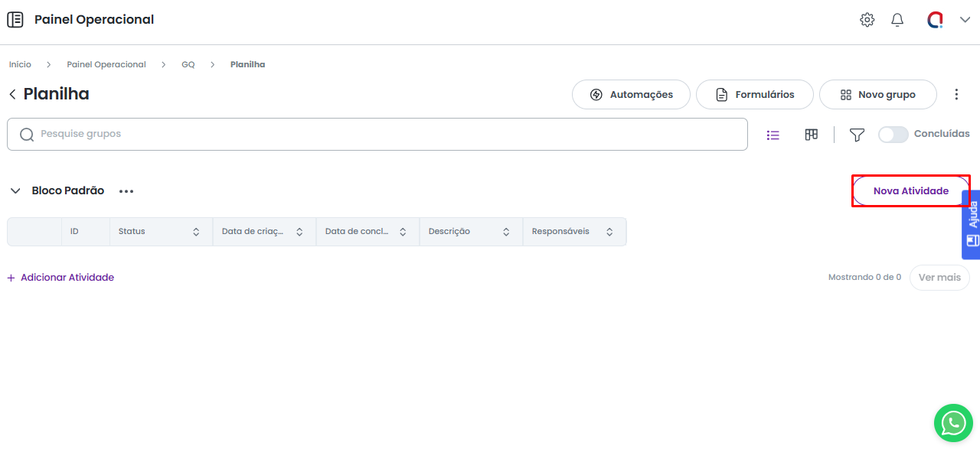Toggle the sidebar panel icon
The image size is (980, 449).
click(15, 20)
